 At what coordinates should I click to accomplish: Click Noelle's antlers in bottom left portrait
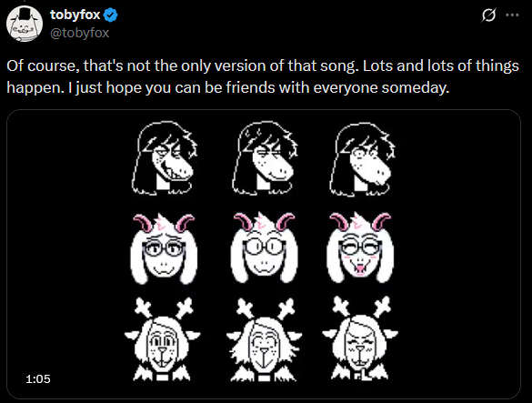[x=164, y=307]
